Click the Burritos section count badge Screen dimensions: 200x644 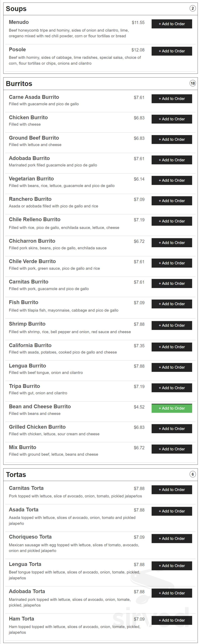[x=192, y=83]
